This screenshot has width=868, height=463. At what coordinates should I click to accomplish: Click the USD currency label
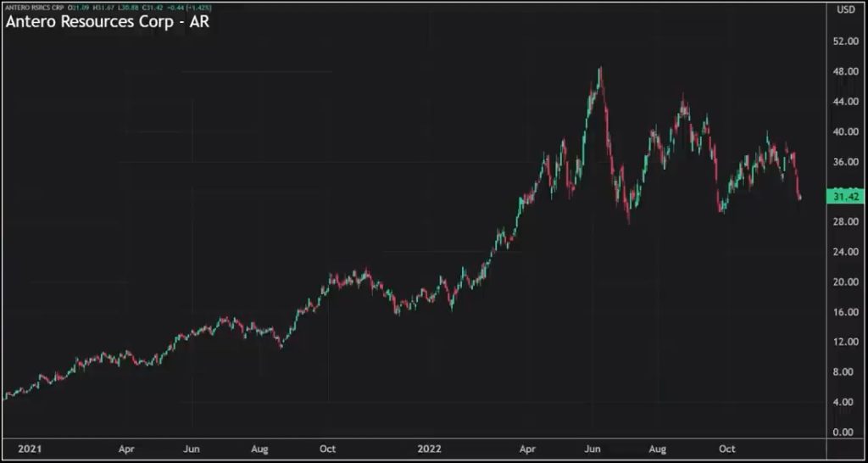[x=845, y=9]
